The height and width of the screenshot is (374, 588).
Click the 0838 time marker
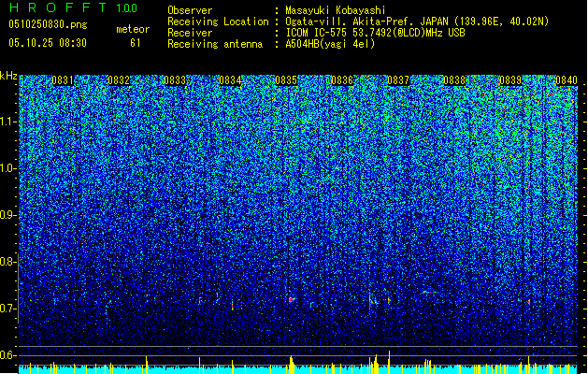(x=454, y=80)
